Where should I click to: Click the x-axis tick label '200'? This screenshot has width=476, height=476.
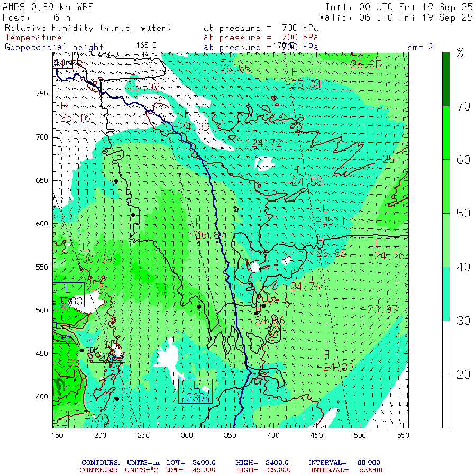pyautogui.click(x=100, y=435)
